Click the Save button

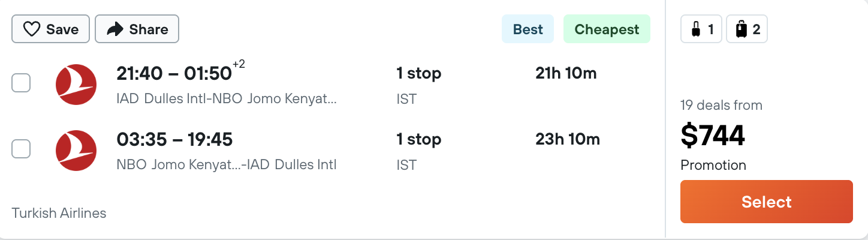click(x=50, y=29)
